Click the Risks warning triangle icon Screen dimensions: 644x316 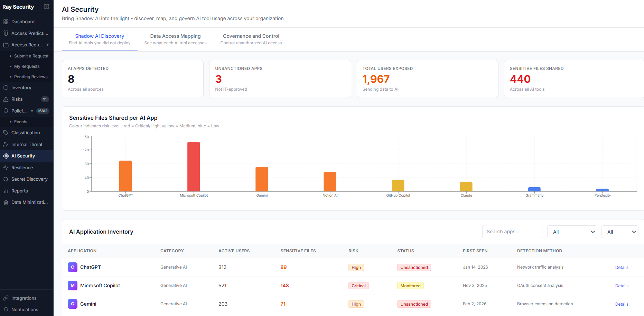(6, 99)
